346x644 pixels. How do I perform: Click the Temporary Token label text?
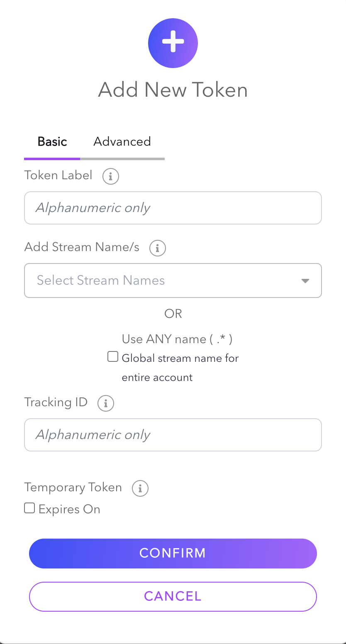[x=73, y=488]
